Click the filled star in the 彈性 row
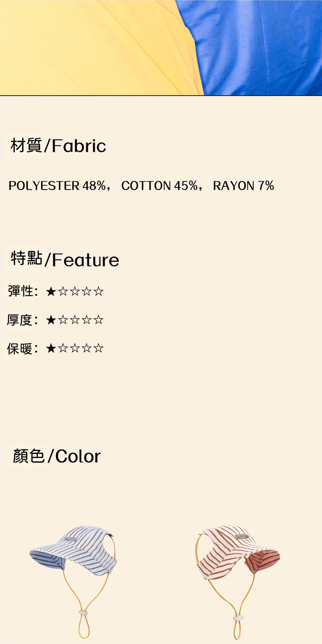Viewport: 322px width, 644px height. (51, 292)
